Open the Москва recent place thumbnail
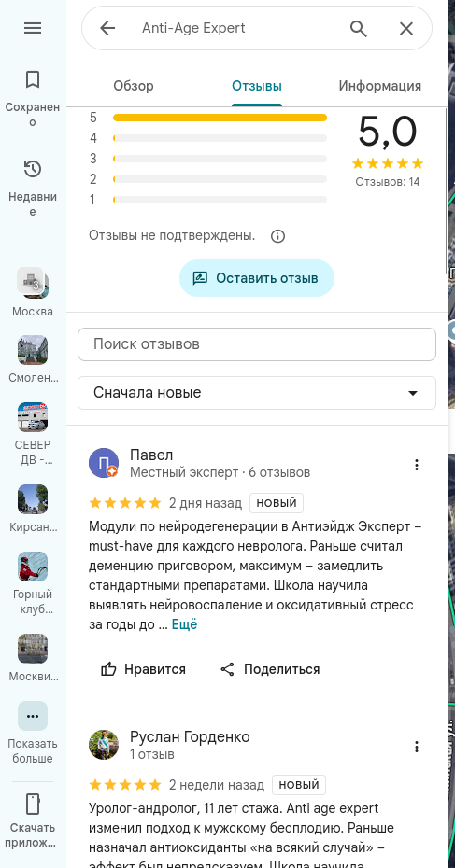 (x=33, y=283)
